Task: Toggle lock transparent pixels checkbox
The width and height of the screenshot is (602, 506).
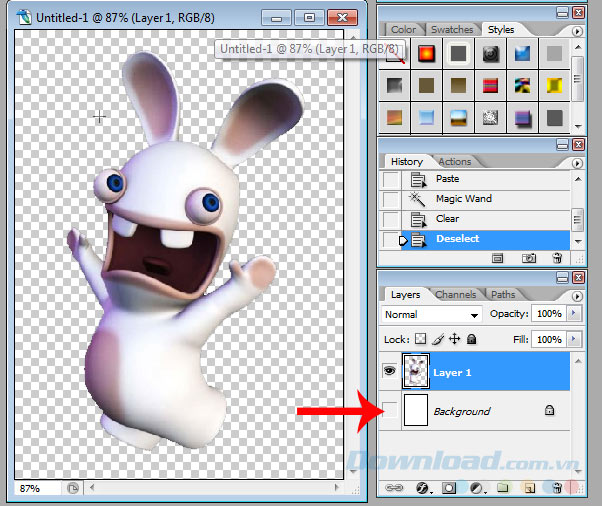Action: click(421, 340)
